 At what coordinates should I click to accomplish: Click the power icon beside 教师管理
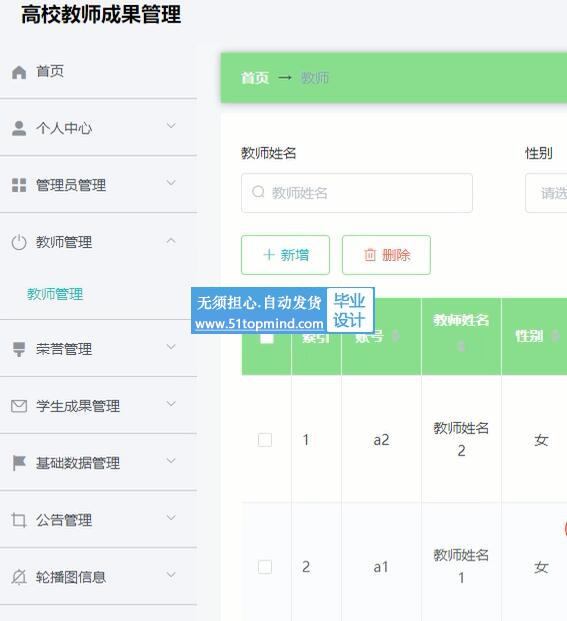click(19, 242)
